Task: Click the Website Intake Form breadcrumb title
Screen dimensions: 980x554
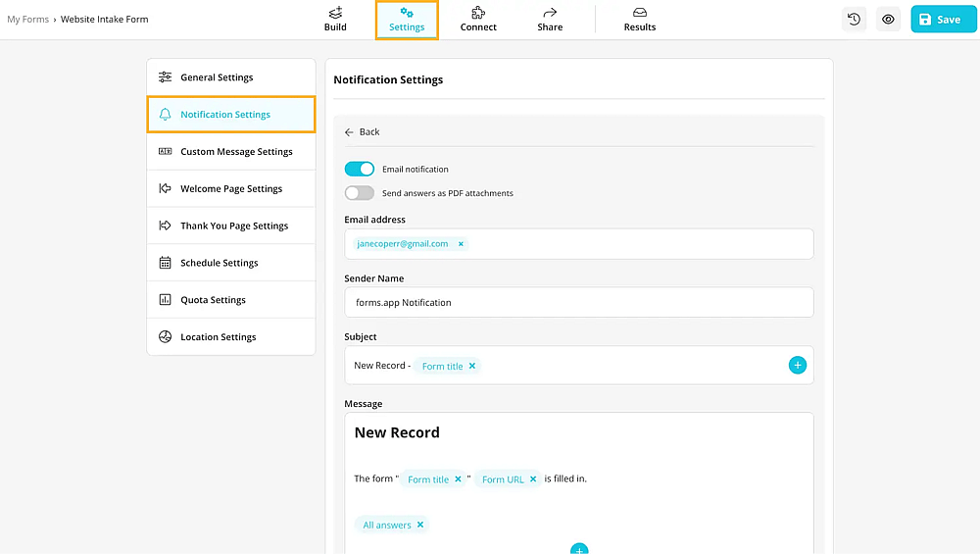Action: (105, 20)
